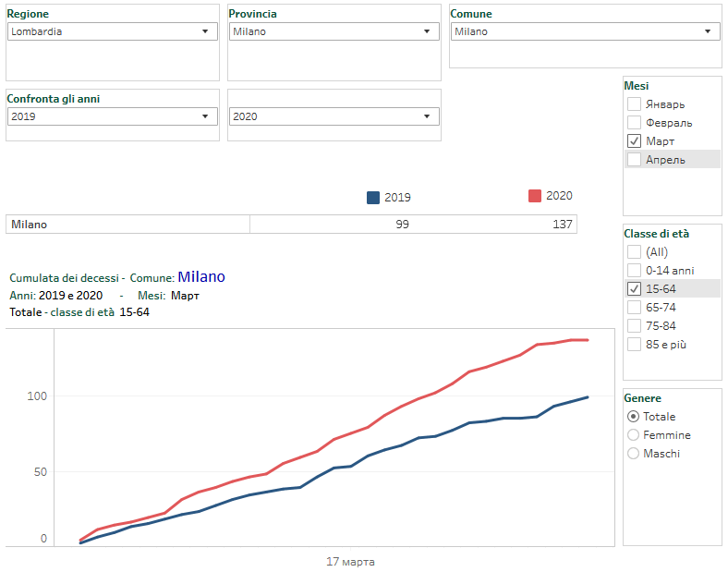Open the Regione dropdown showing Lombardia
The image size is (728, 572).
[x=111, y=31]
